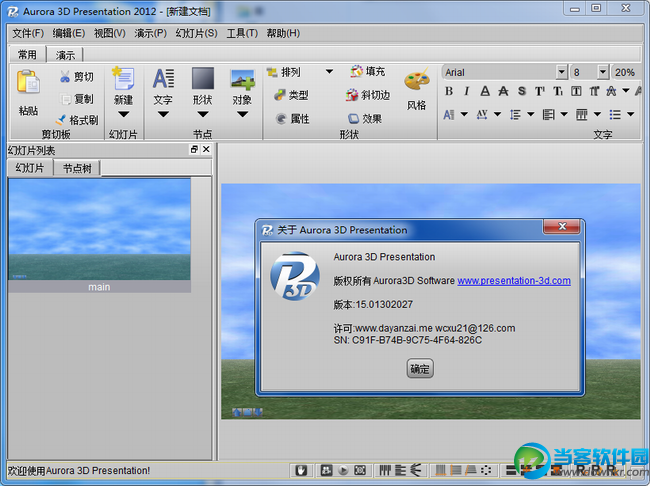Click the Paste (粘贴) clipboard icon
The image size is (650, 486).
pyautogui.click(x=28, y=82)
